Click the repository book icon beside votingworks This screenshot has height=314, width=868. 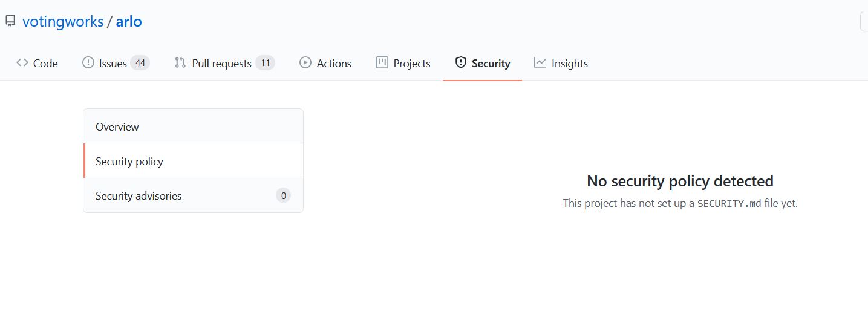tap(10, 21)
